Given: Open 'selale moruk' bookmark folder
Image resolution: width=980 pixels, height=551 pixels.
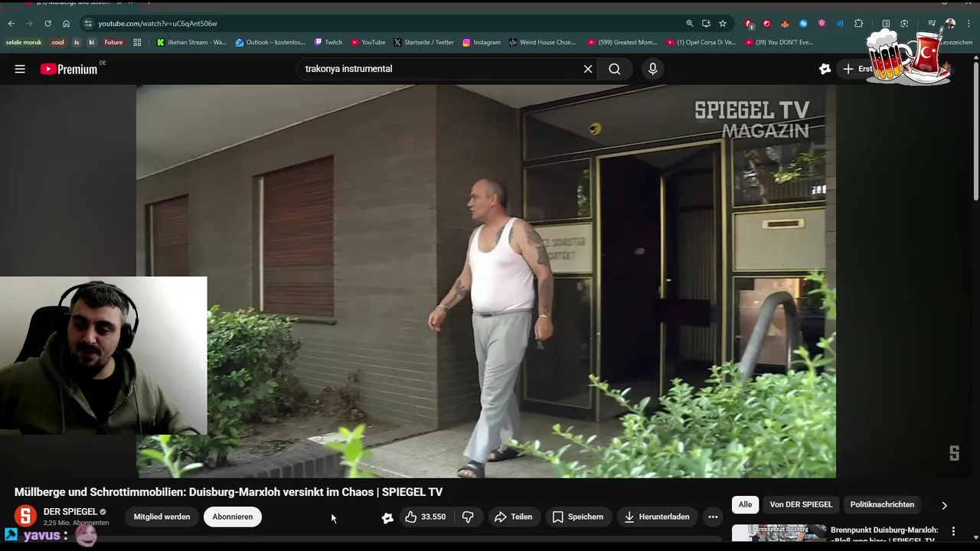Looking at the screenshot, I should click(x=24, y=43).
